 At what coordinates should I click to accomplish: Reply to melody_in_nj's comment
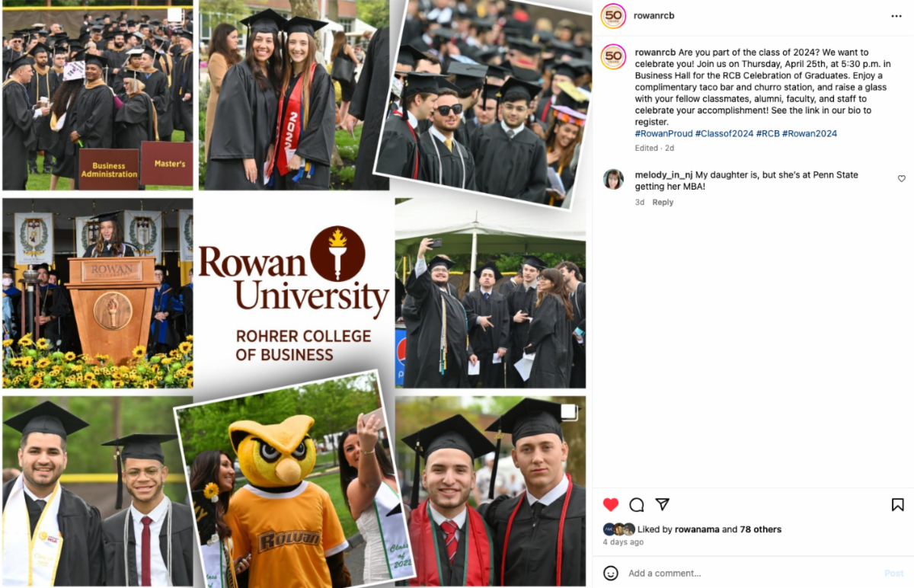[663, 203]
